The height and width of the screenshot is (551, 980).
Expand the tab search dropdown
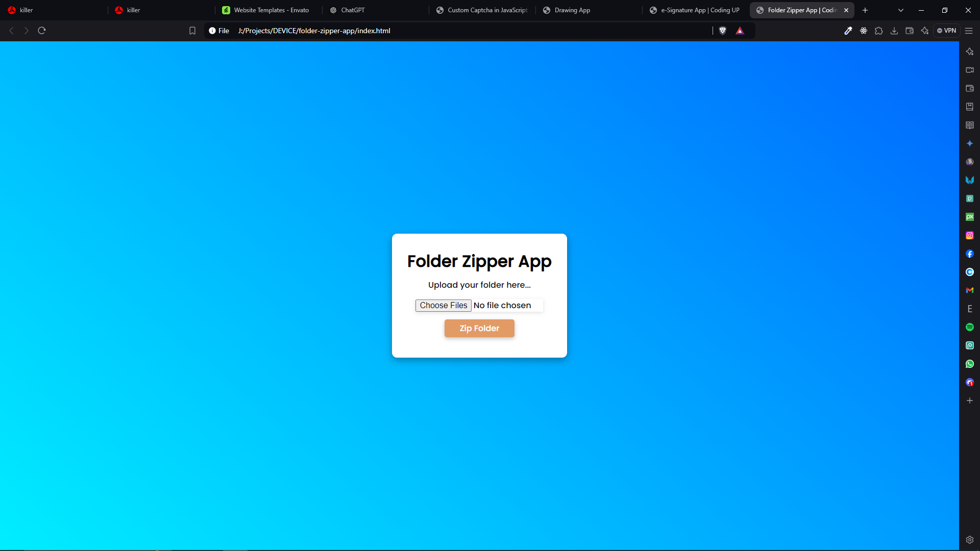901,10
